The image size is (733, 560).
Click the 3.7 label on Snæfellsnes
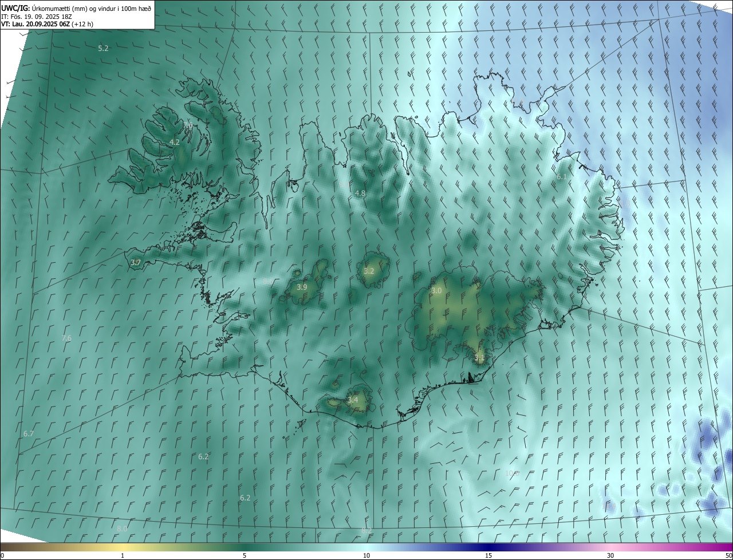click(x=136, y=262)
